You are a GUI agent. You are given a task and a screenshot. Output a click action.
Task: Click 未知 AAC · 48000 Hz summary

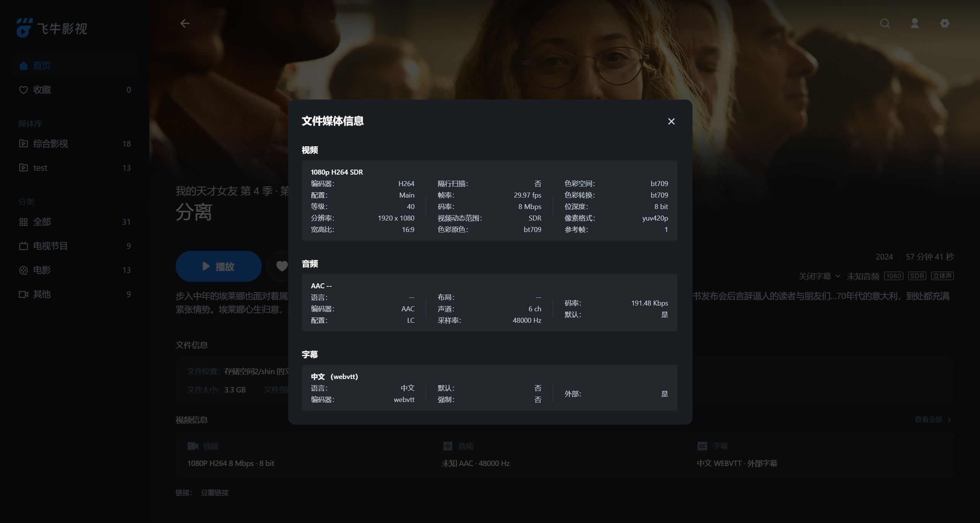coord(476,463)
